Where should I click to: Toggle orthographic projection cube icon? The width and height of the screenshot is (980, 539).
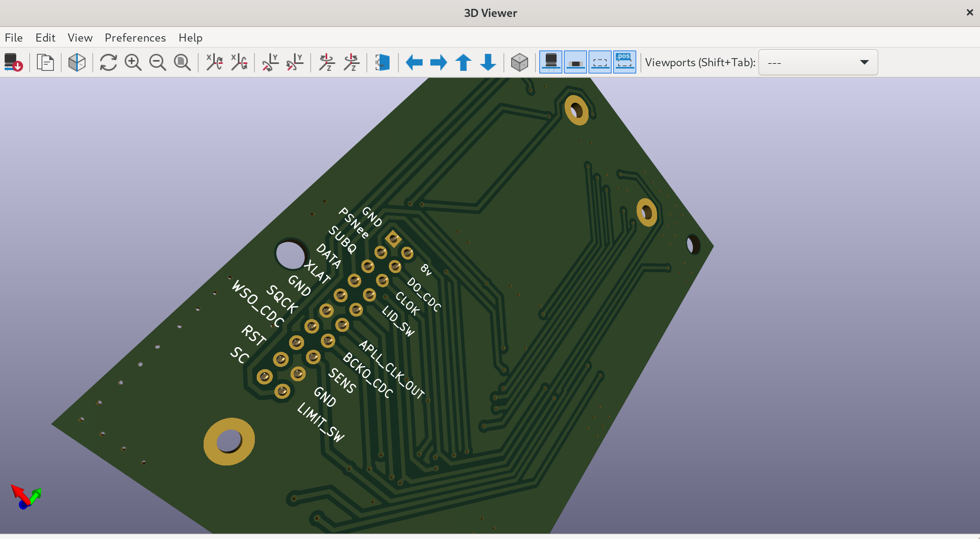pyautogui.click(x=519, y=62)
